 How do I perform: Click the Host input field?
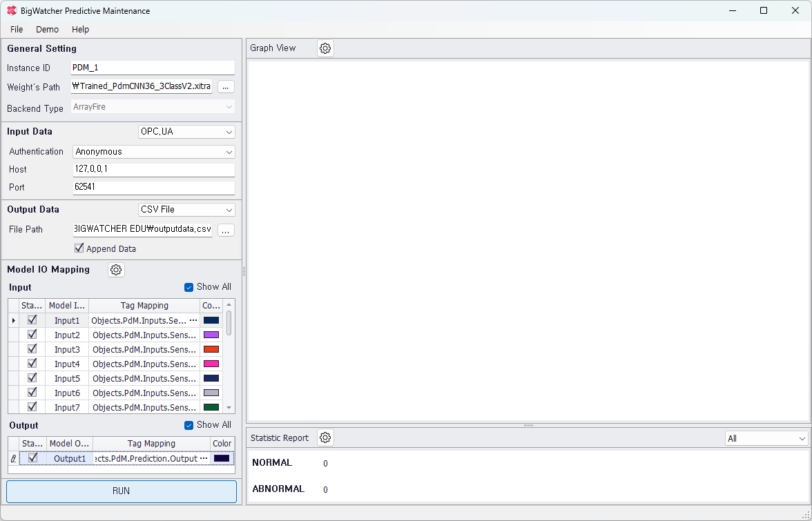tap(153, 170)
